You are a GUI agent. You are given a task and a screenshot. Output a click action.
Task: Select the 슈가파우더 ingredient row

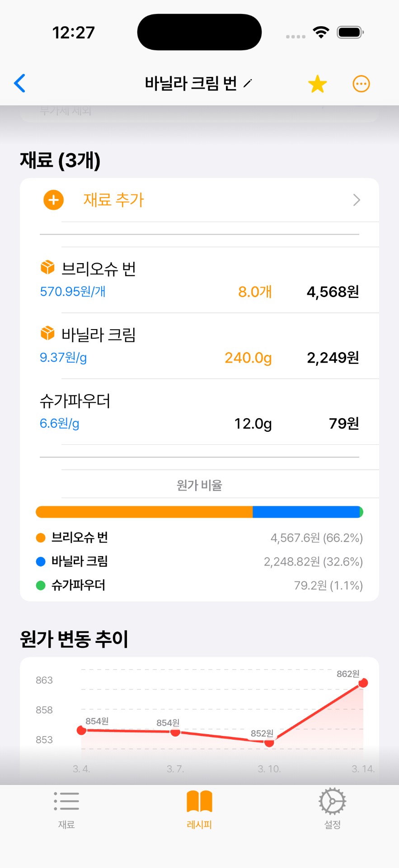(199, 411)
